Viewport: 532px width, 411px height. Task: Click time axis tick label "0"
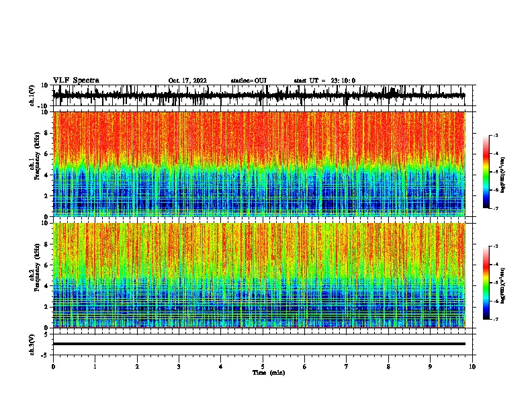tap(53, 367)
